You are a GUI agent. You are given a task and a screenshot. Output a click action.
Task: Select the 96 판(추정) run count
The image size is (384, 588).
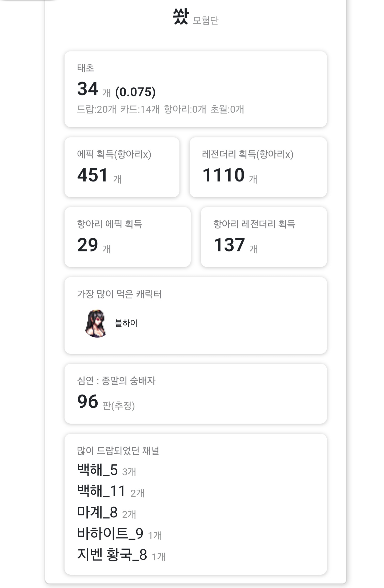pos(88,402)
